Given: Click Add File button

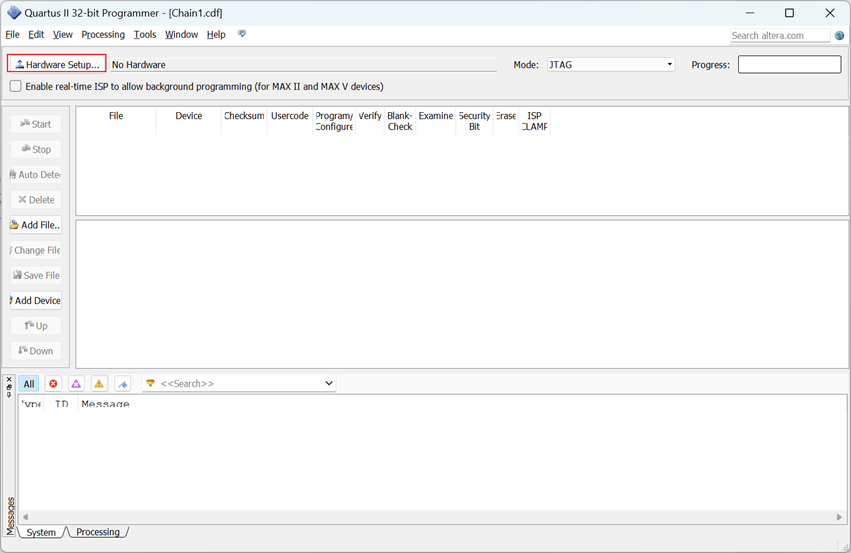Looking at the screenshot, I should pyautogui.click(x=36, y=225).
